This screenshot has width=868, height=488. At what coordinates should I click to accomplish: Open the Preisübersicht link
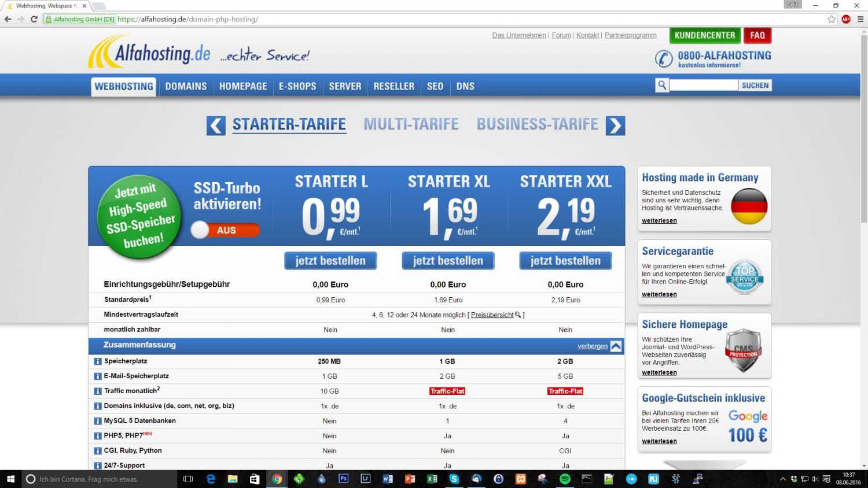(492, 315)
